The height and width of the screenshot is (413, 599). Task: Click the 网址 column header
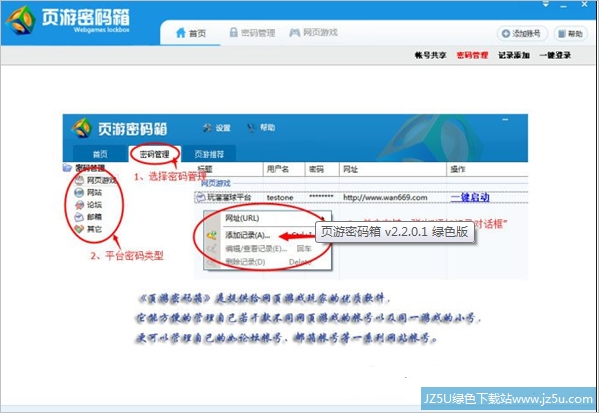point(393,169)
